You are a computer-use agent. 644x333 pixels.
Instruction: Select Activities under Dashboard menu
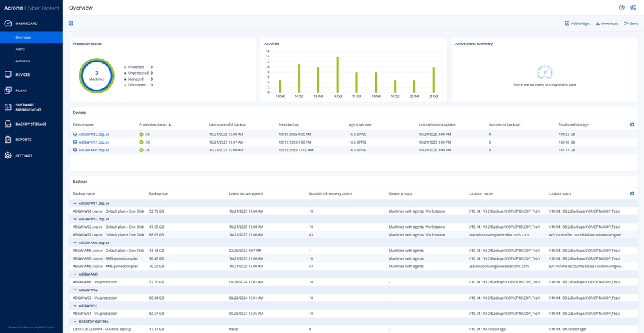tap(23, 61)
